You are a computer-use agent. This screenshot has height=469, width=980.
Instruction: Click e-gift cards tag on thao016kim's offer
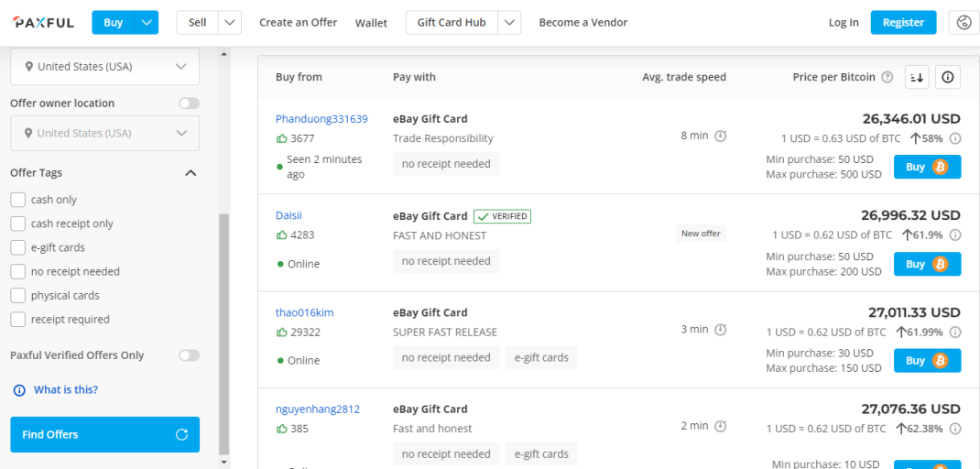[541, 357]
